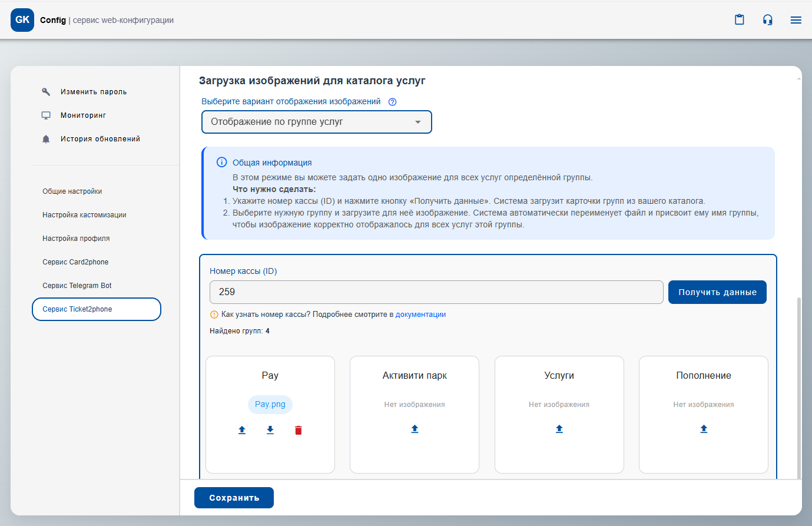812x526 pixels.
Task: Open История обновлений page
Action: click(x=100, y=139)
